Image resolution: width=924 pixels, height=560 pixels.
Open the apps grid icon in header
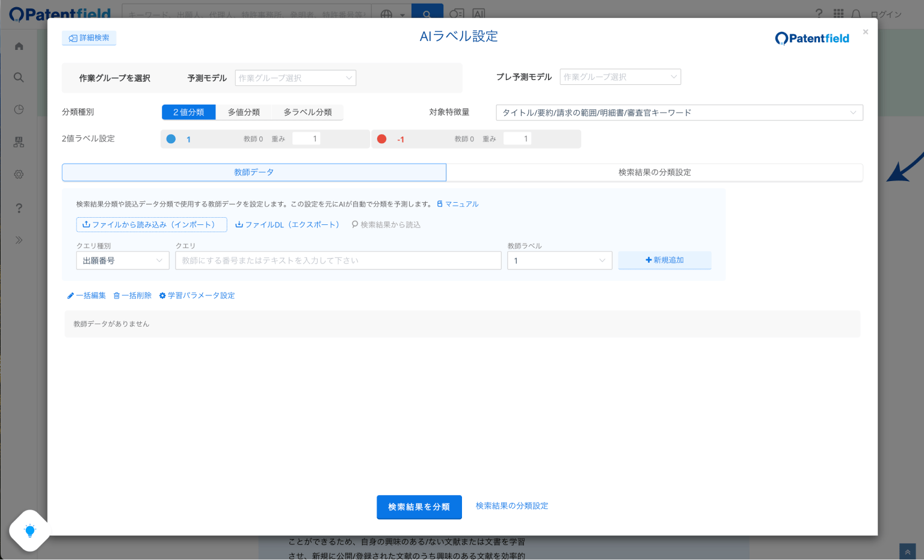pyautogui.click(x=838, y=14)
